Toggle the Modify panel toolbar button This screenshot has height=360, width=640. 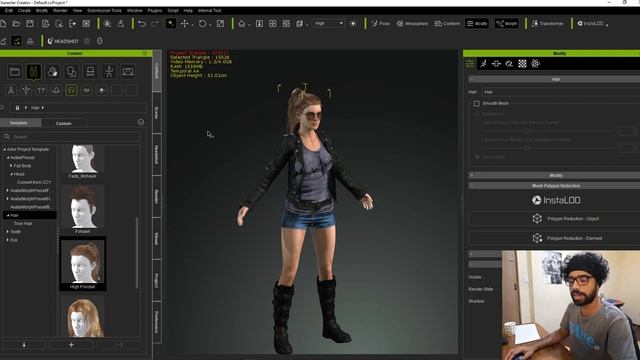(477, 24)
